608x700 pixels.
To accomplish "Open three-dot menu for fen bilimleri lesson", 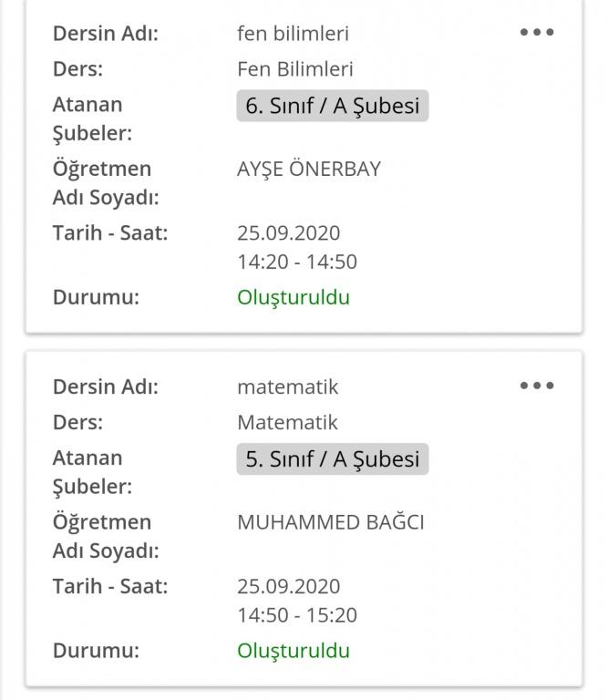I will (x=536, y=32).
